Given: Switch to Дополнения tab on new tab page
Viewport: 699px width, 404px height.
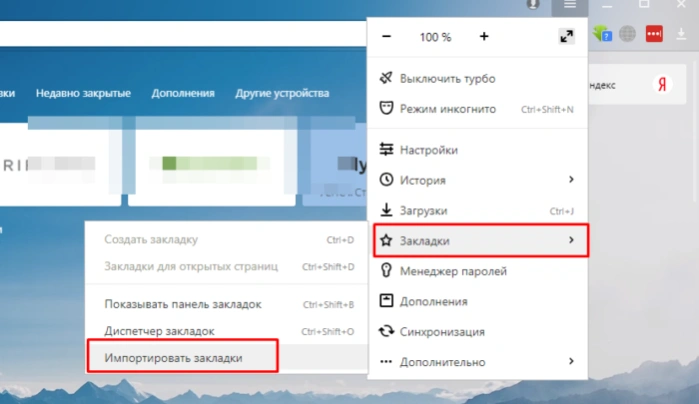Looking at the screenshot, I should (183, 93).
